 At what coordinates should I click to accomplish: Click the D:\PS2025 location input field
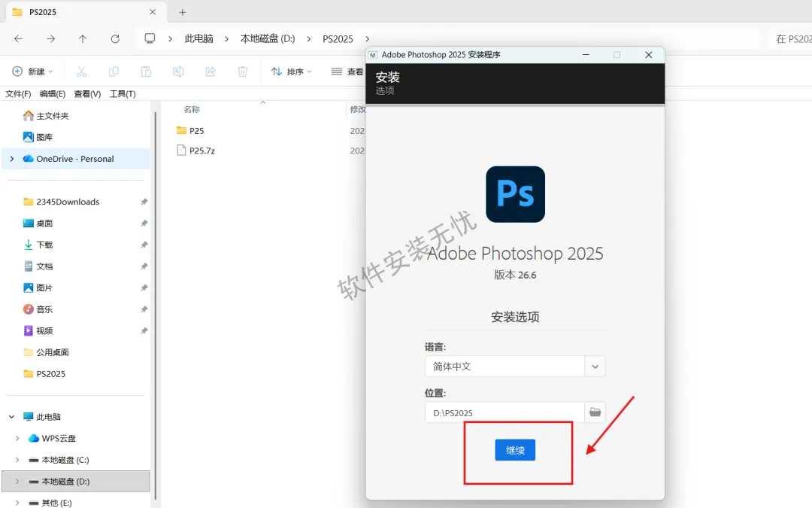(505, 412)
